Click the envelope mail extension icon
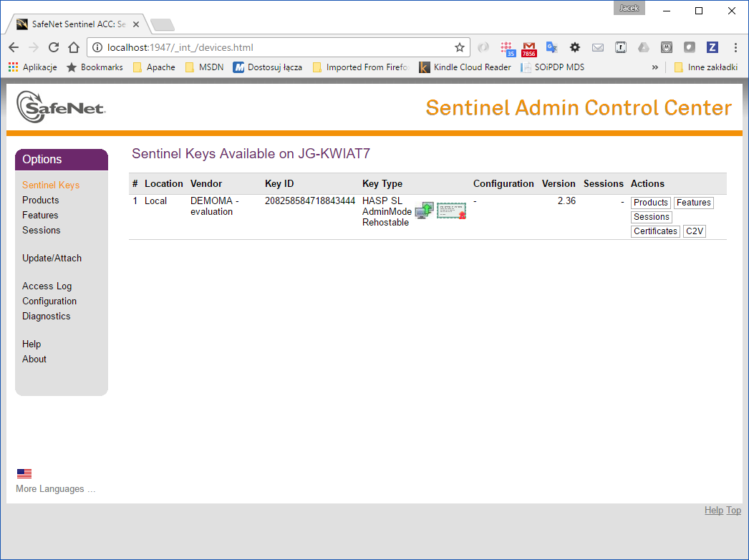The image size is (749, 560). [598, 47]
